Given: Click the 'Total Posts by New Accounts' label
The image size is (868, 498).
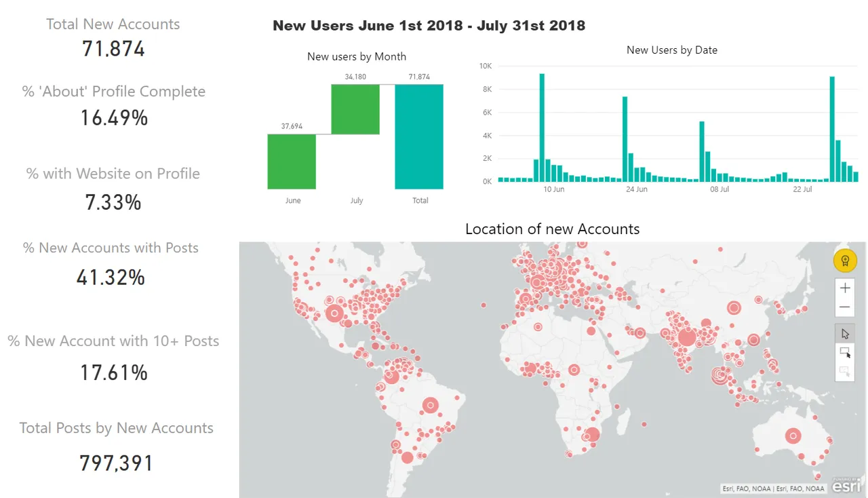Looking at the screenshot, I should coord(116,428).
